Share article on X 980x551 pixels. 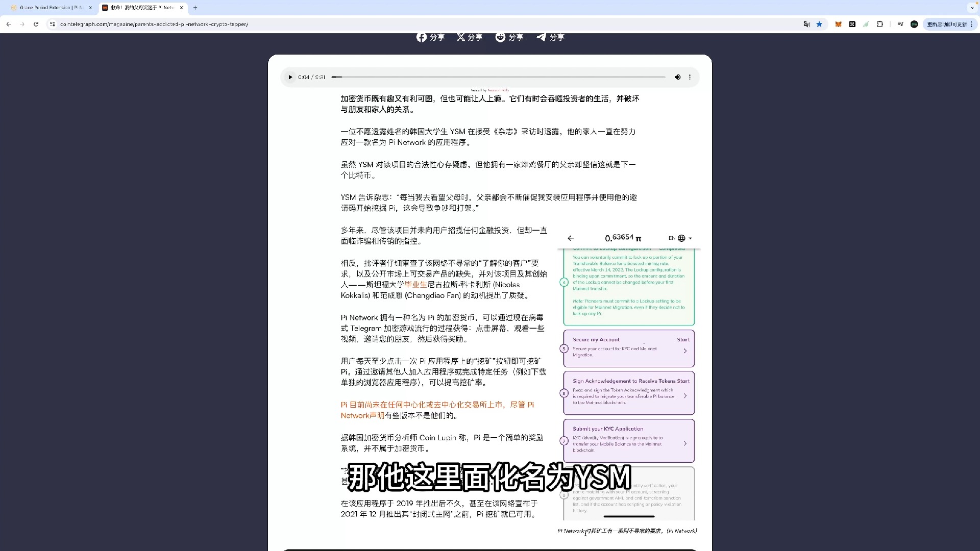(470, 37)
